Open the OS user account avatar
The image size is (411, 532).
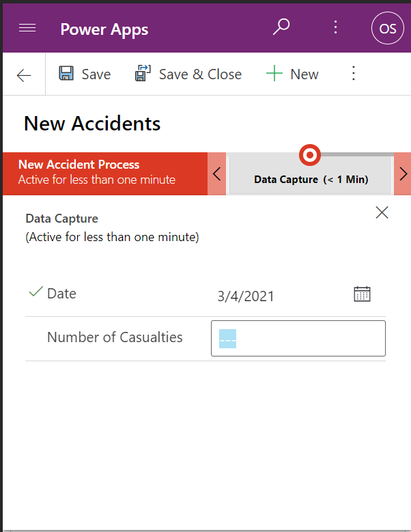387,29
